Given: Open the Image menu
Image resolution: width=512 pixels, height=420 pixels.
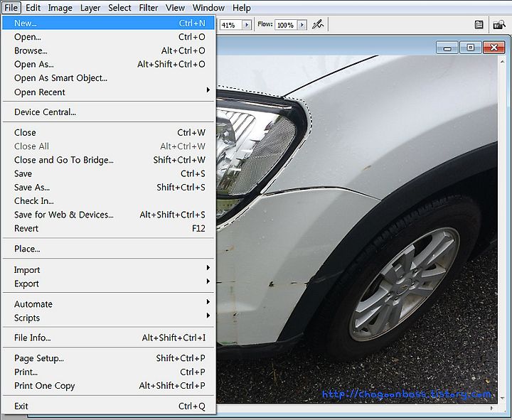Looking at the screenshot, I should (x=60, y=8).
